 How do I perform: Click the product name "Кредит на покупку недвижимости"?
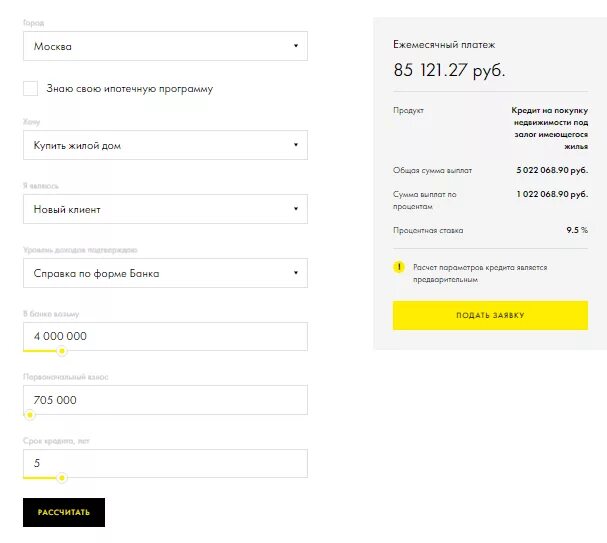549,127
